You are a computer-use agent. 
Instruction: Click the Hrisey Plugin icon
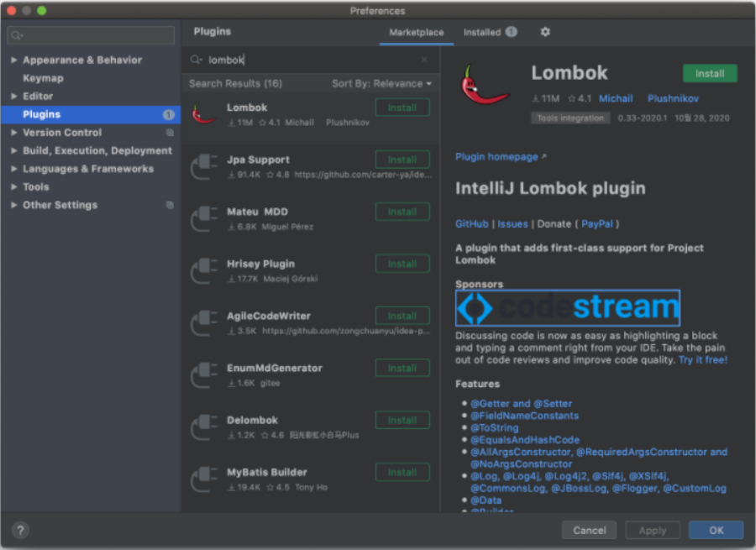pos(204,270)
